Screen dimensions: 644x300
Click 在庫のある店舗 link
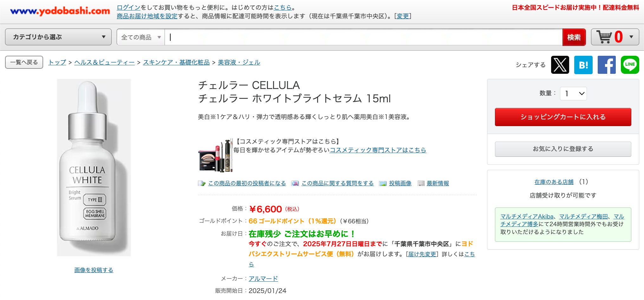point(554,182)
